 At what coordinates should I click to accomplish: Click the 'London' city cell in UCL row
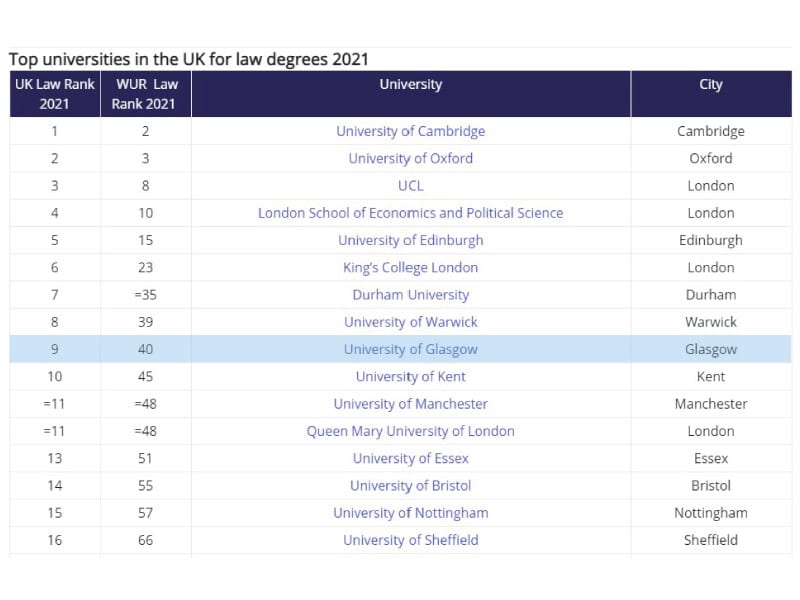711,186
